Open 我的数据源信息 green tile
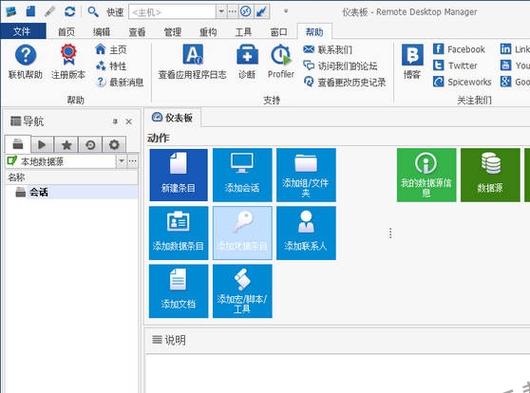The image size is (530, 393). click(426, 175)
